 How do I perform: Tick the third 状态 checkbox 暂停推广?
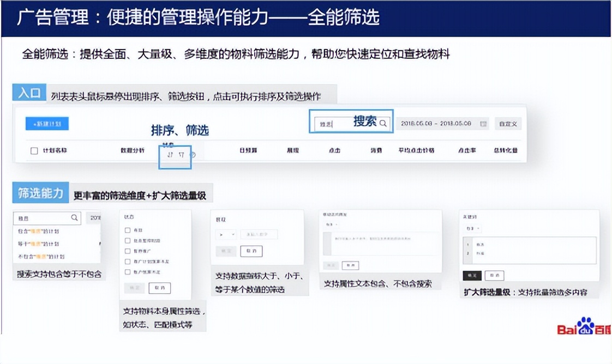point(127,251)
